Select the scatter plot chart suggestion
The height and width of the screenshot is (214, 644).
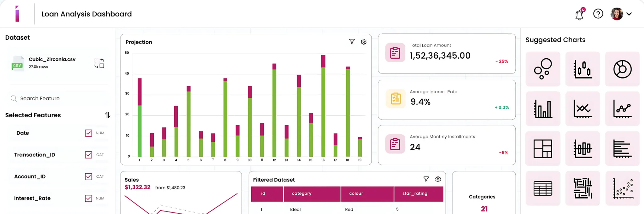coord(623,188)
